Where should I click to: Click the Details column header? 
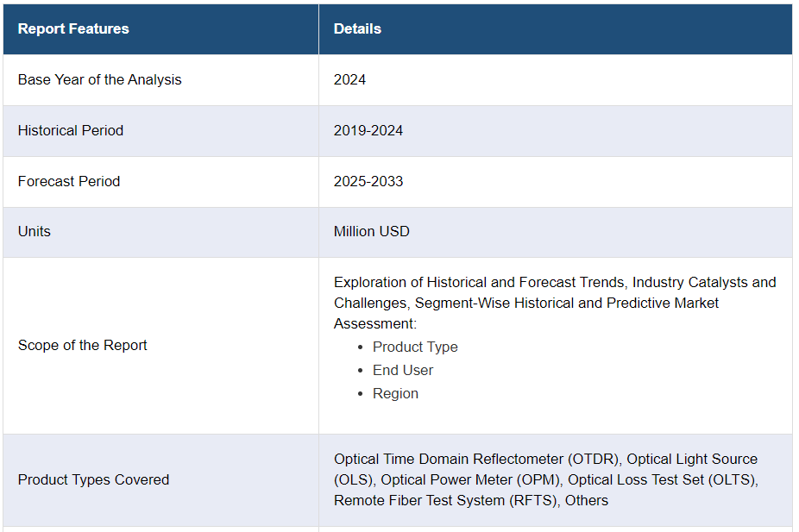click(x=357, y=28)
